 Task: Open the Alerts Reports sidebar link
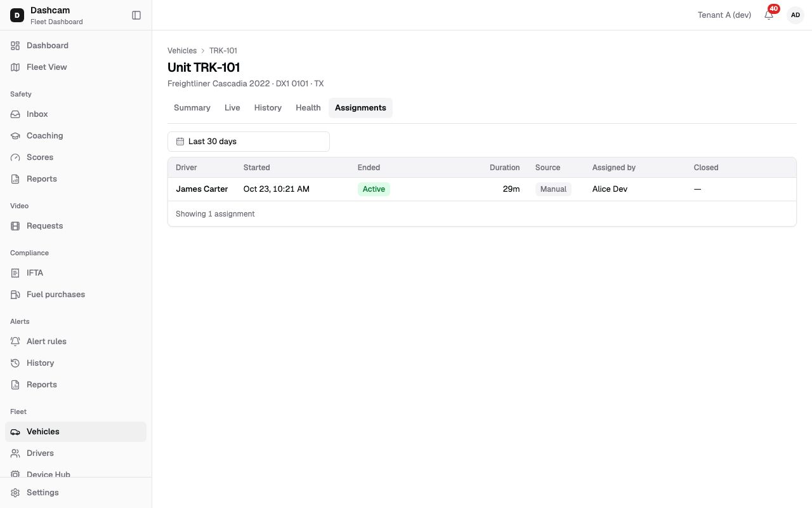click(x=75, y=385)
